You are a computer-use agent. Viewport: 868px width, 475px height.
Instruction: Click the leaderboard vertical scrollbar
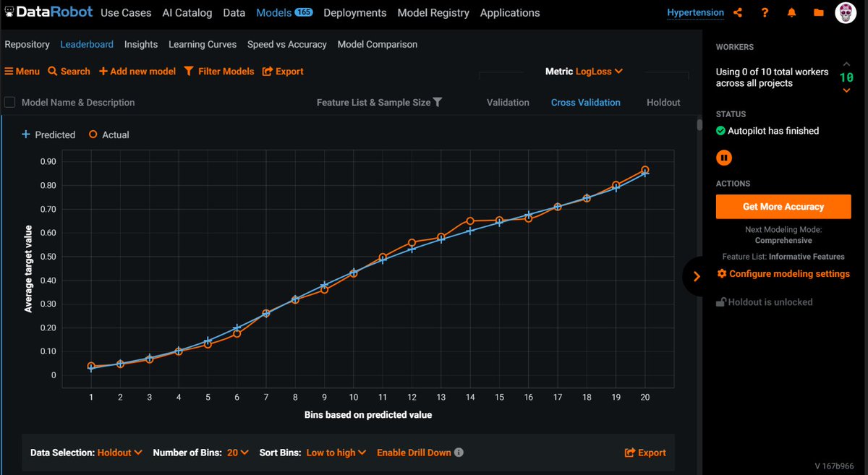(699, 124)
